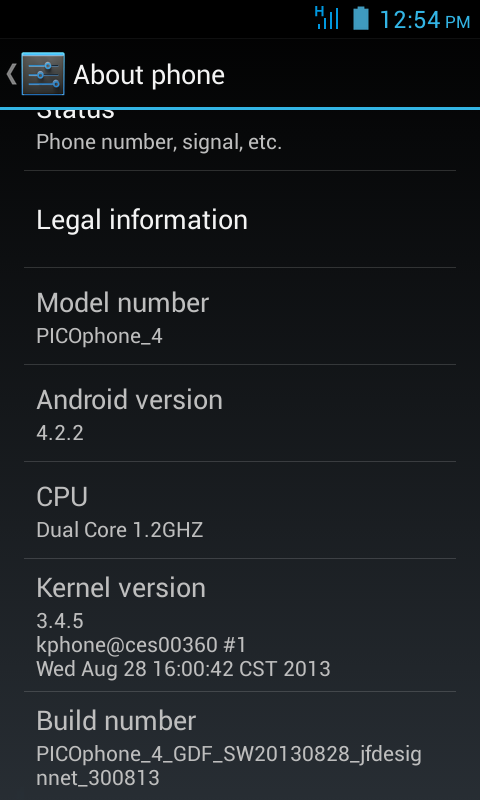Tap the CPU heading
This screenshot has width=480, height=800.
click(x=62, y=496)
